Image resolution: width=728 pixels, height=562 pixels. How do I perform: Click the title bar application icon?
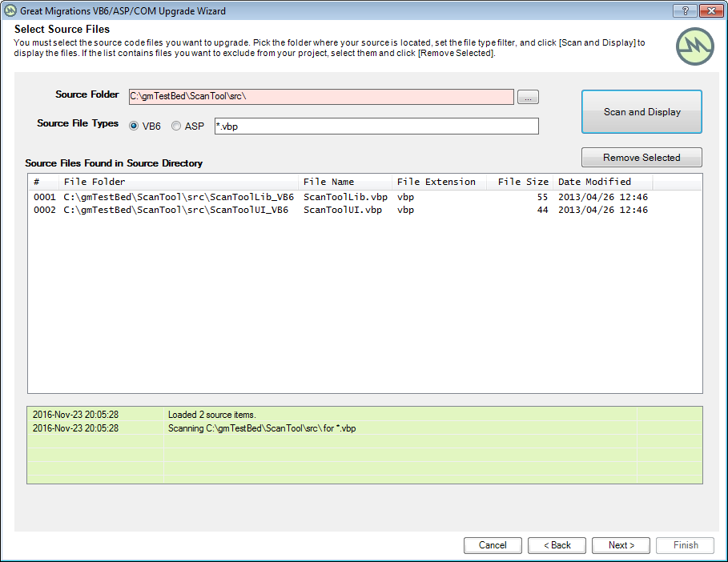(x=10, y=11)
